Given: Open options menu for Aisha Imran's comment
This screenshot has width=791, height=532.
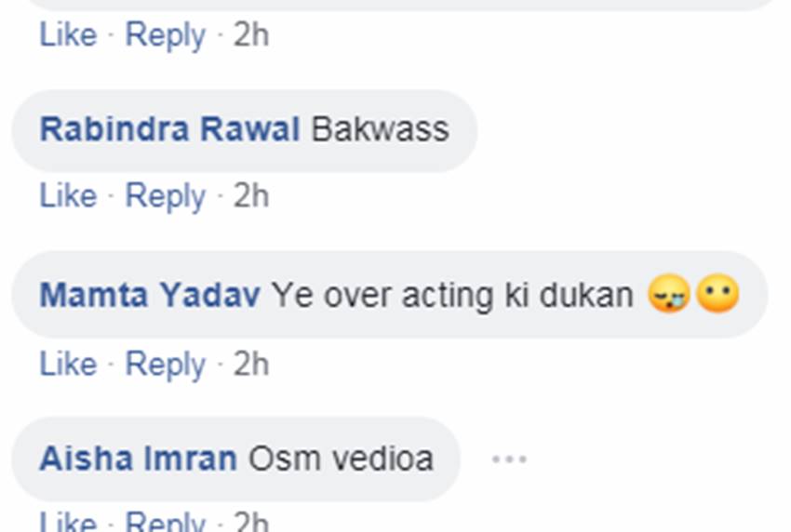Looking at the screenshot, I should coord(509,459).
